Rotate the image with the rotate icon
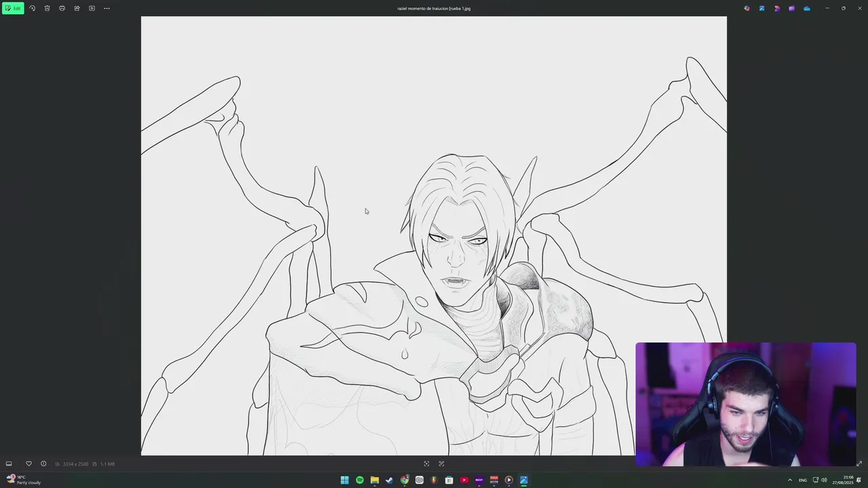Screen dimensions: 868x488 [32, 8]
